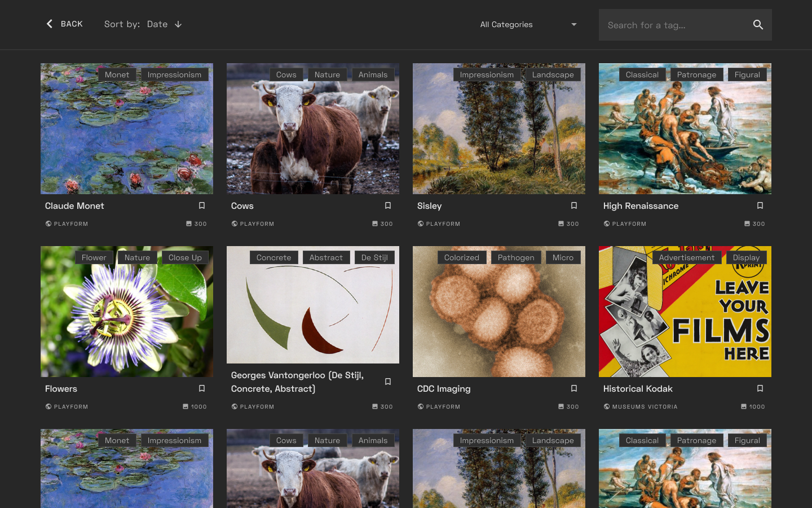Open the All Categories dropdown
812x508 pixels.
pos(528,24)
